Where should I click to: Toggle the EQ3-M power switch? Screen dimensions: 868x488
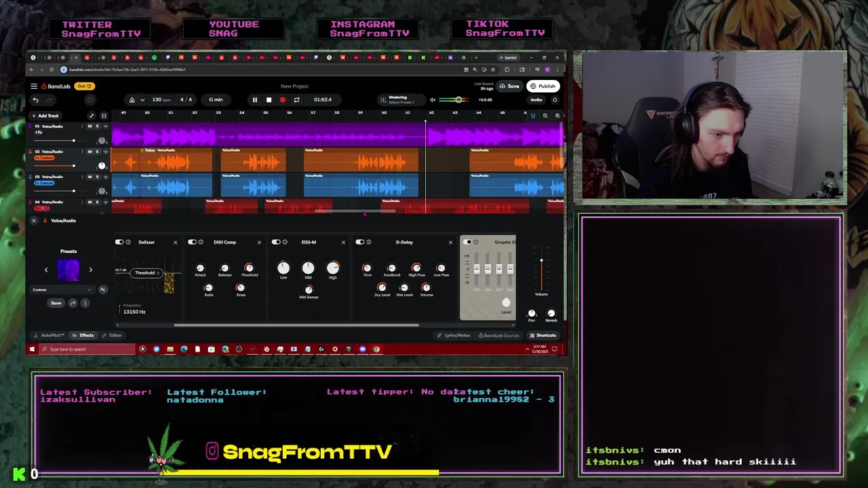[x=276, y=242]
